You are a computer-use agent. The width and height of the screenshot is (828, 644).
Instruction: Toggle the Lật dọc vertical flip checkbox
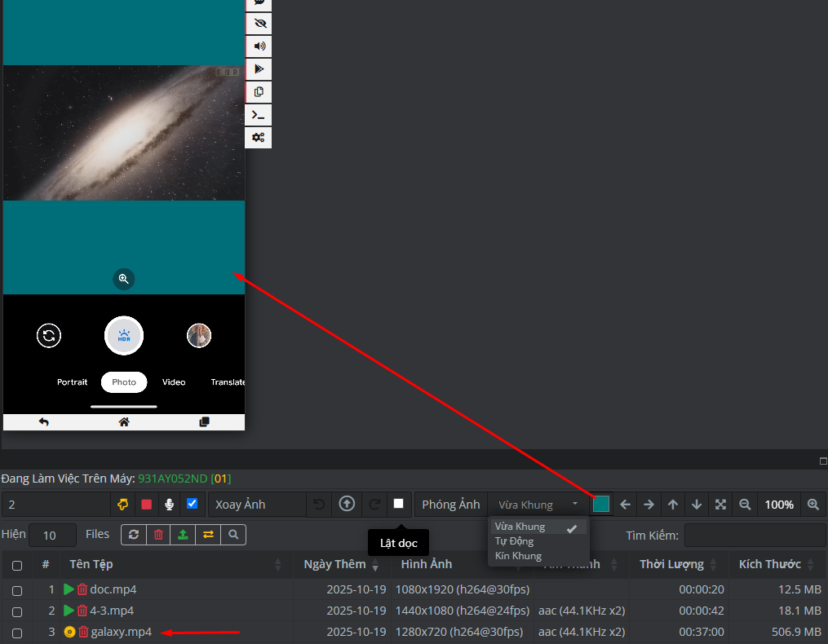[398, 504]
